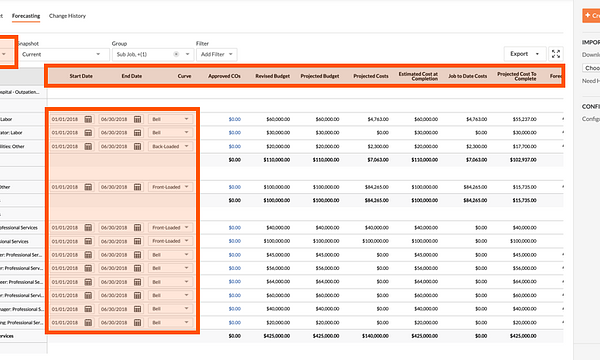
Task: Click the Job to Date Costs header
Action: tap(468, 76)
